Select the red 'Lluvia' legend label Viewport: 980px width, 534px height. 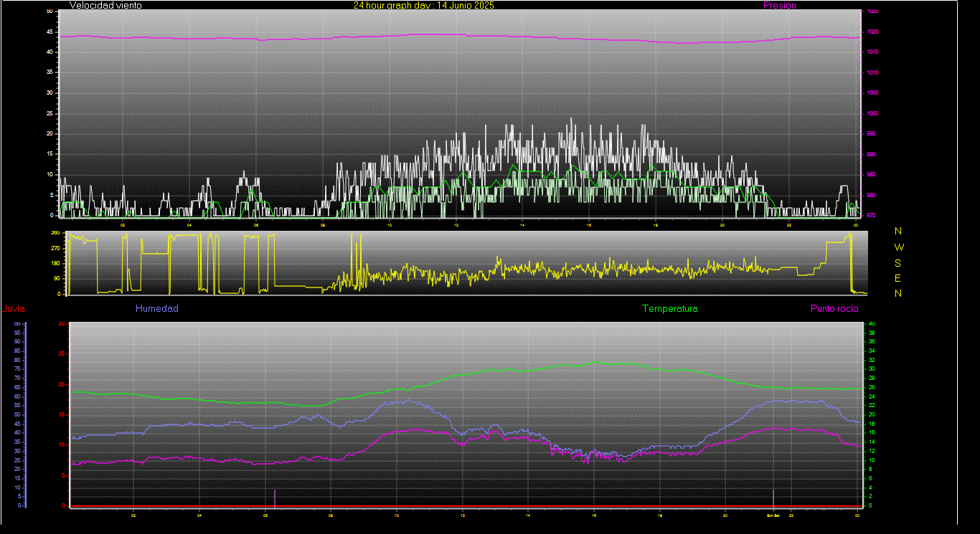click(x=14, y=309)
